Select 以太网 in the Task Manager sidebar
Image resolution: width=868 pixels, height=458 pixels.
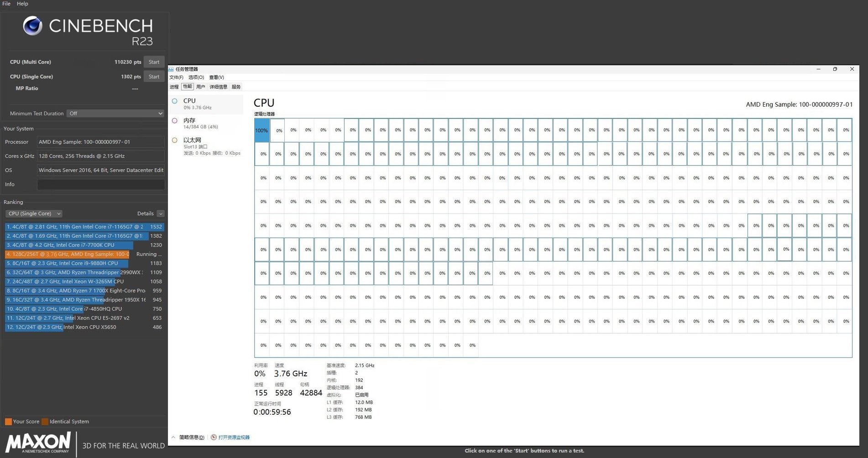[x=206, y=146]
